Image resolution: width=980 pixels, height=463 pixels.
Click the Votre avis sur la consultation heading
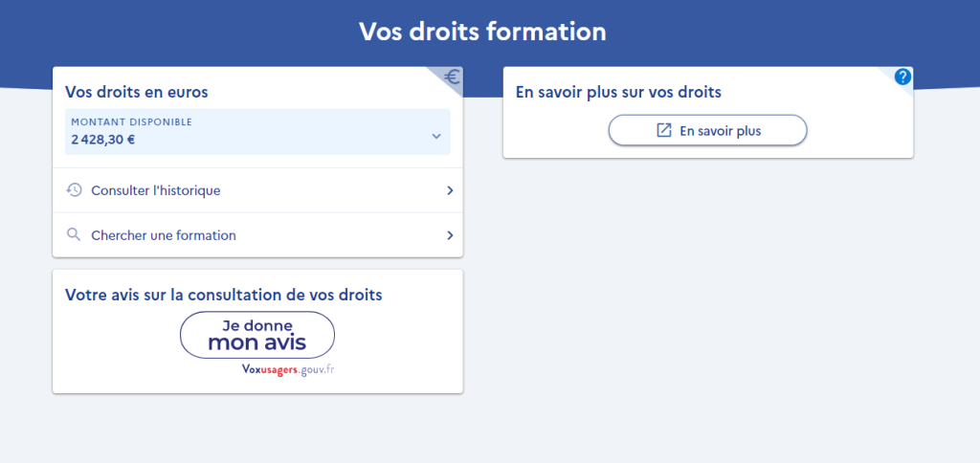(223, 295)
